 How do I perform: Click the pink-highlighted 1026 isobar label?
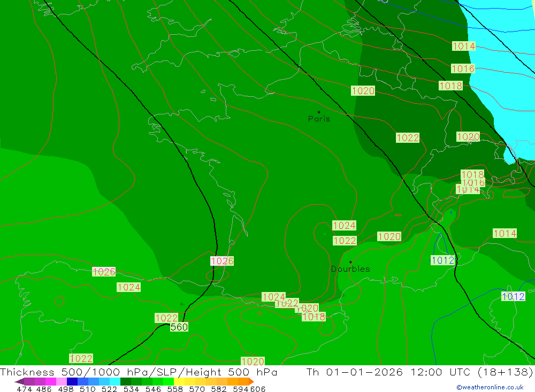pos(222,261)
